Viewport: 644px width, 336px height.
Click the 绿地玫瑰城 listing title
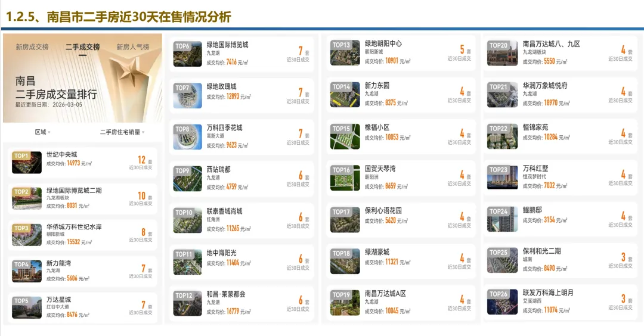point(221,86)
